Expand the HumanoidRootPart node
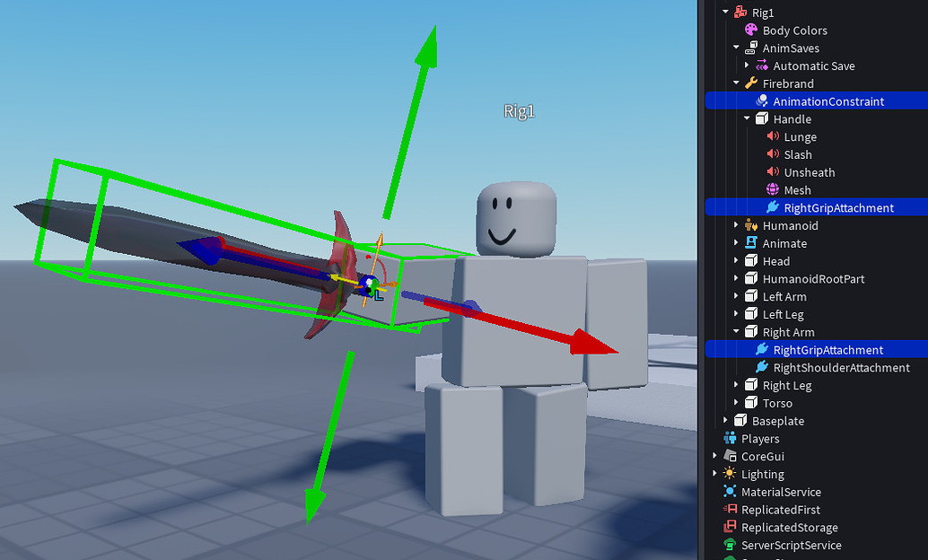Viewport: 928px width, 560px height. coord(736,278)
